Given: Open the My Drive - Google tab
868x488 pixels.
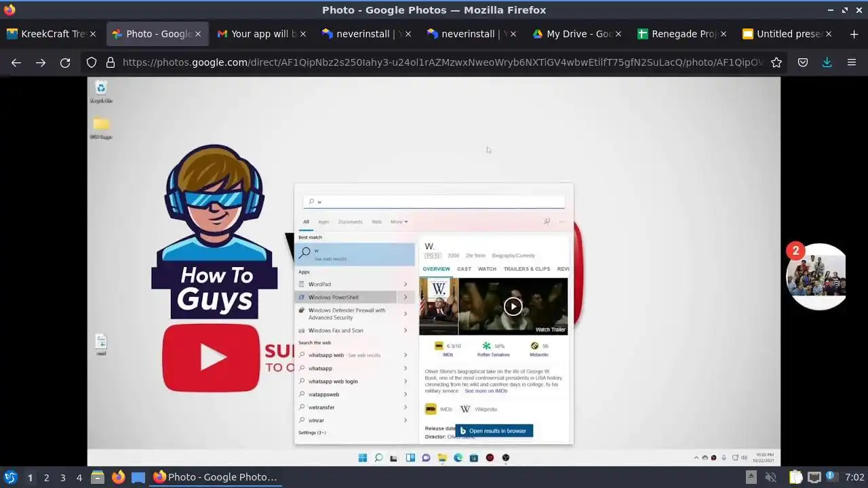Looking at the screenshot, I should point(578,34).
